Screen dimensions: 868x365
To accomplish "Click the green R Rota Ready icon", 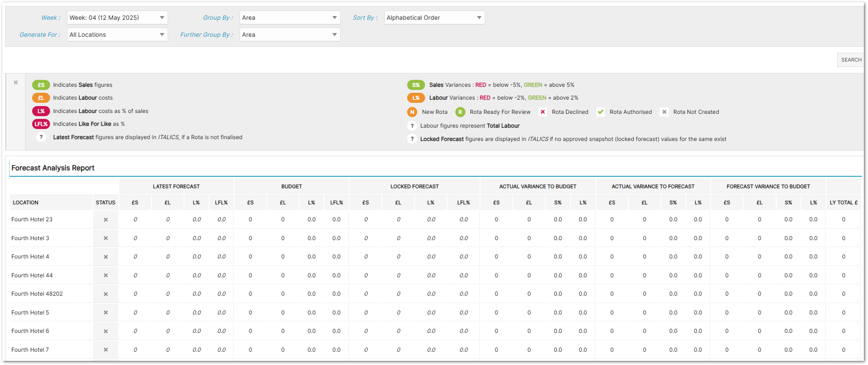I will coord(460,112).
